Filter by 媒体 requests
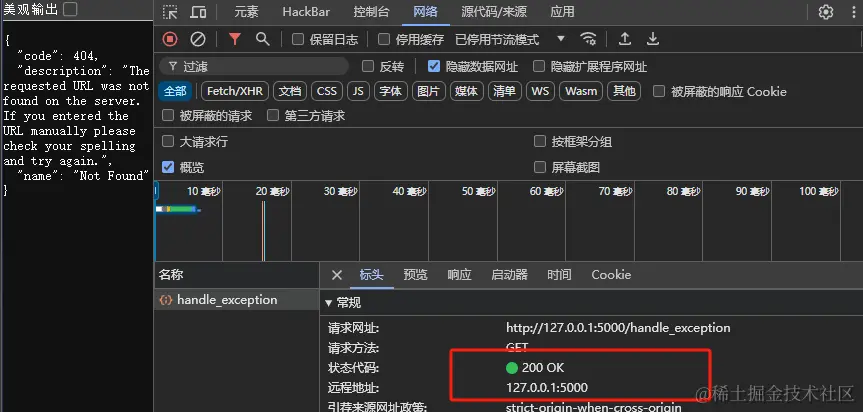Viewport: 863px width, 412px height. [466, 91]
